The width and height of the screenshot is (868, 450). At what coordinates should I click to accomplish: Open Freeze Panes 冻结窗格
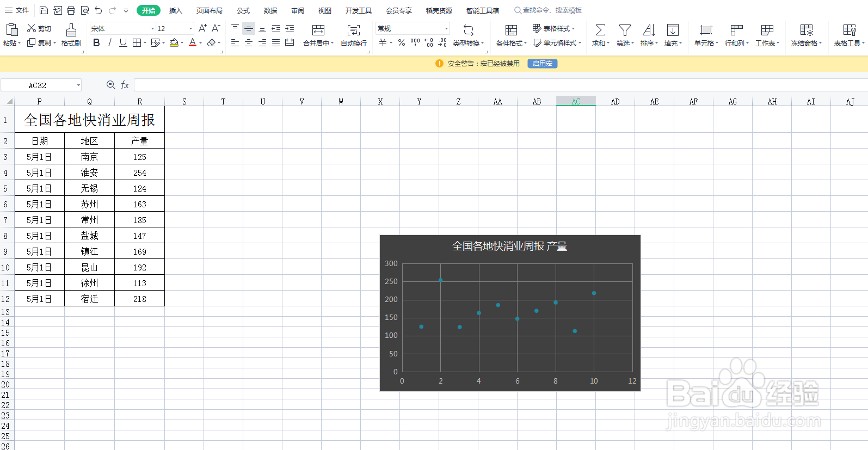[x=807, y=35]
